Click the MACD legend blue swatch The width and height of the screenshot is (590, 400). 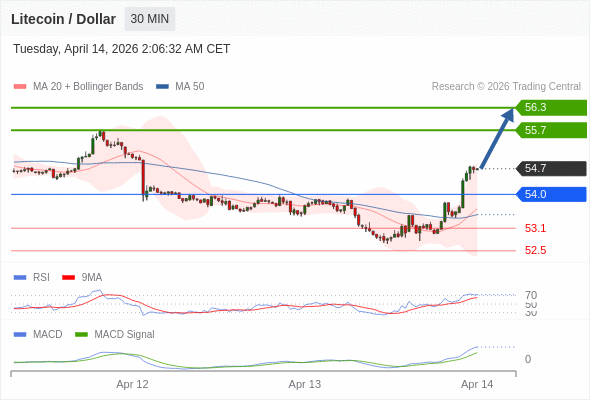coord(20,335)
